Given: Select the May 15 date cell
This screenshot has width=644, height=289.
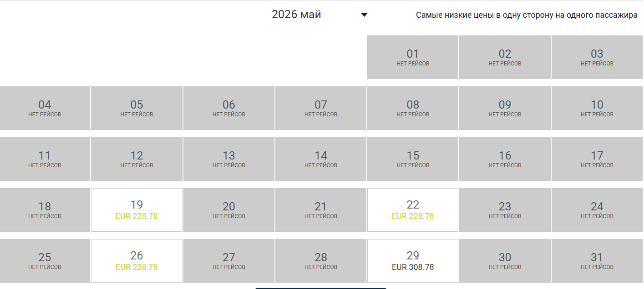Looking at the screenshot, I should point(413,159).
